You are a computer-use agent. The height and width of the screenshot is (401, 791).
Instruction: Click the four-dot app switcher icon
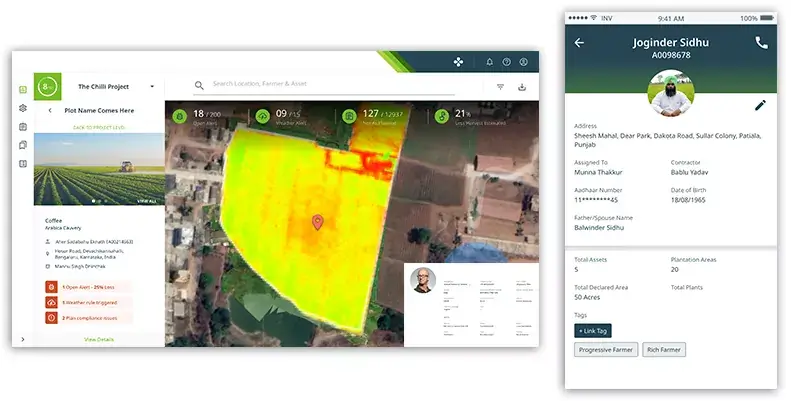pos(459,62)
